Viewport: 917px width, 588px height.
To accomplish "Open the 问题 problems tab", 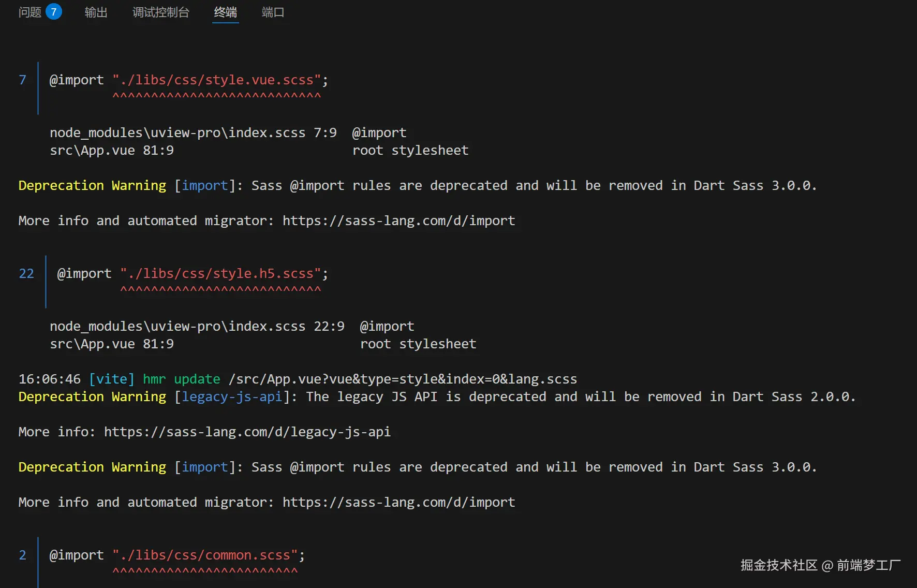I will click(x=29, y=12).
